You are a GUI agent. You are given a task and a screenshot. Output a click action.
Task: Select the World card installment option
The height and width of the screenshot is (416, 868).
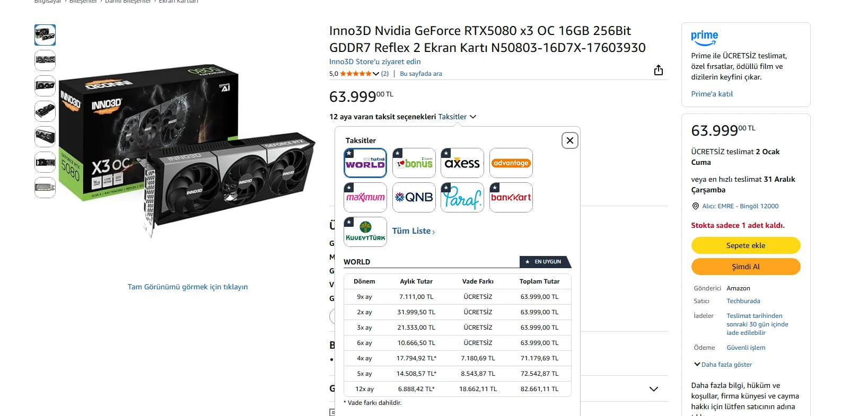[x=365, y=163]
